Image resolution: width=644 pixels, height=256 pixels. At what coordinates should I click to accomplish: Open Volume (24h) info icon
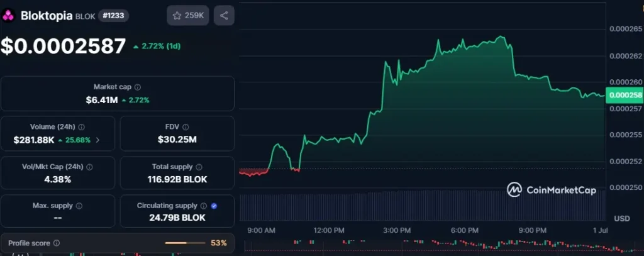[x=82, y=127]
